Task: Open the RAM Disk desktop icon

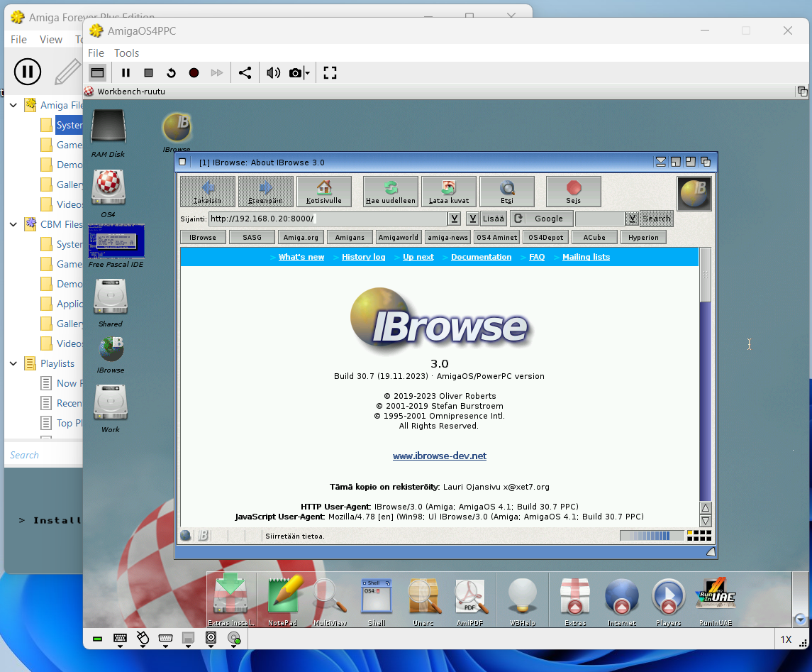Action: click(x=109, y=133)
